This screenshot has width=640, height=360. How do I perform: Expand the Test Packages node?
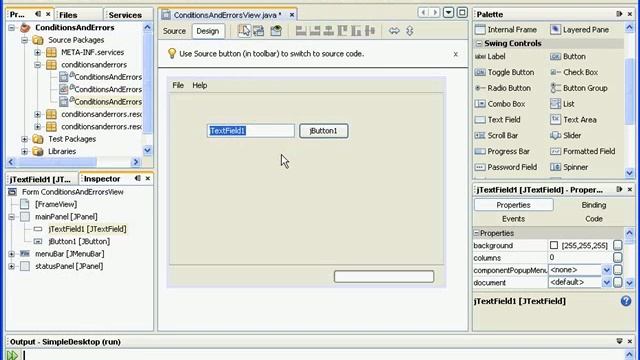[24, 139]
